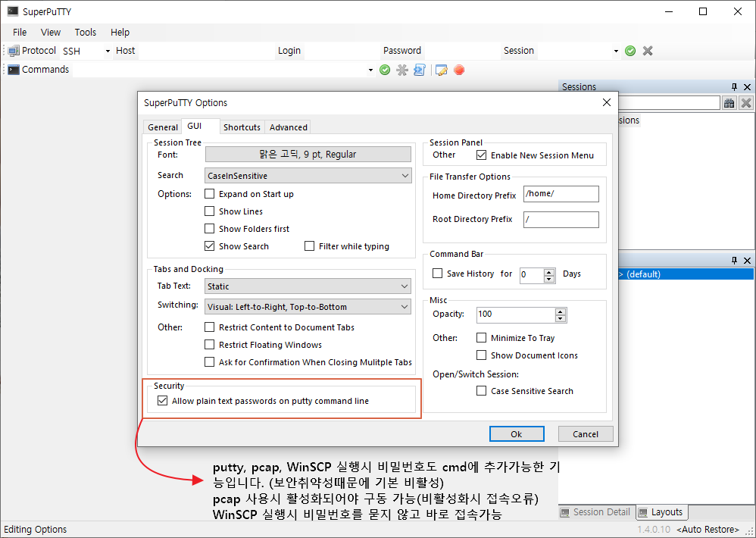Decrease Opacity value with down arrow
The height and width of the screenshot is (538, 756).
pos(561,319)
